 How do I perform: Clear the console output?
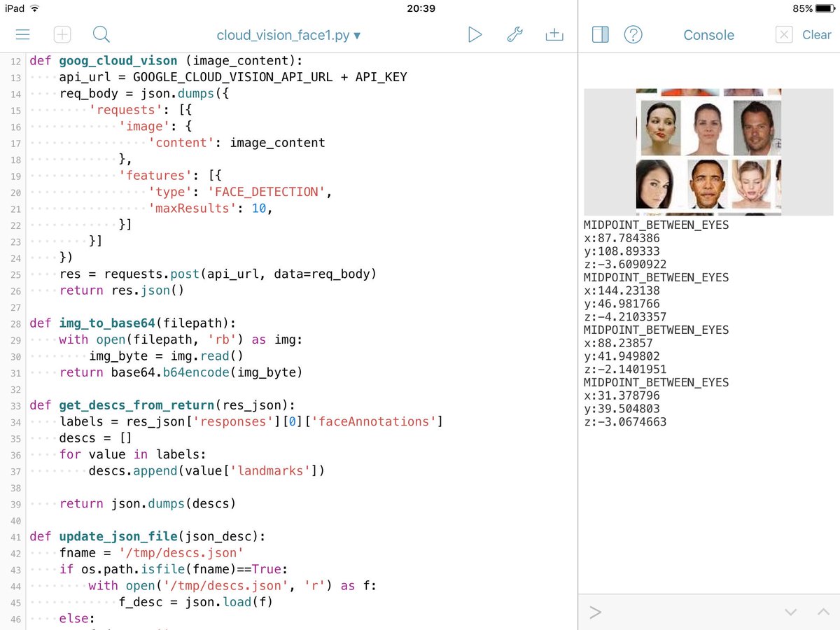click(816, 34)
